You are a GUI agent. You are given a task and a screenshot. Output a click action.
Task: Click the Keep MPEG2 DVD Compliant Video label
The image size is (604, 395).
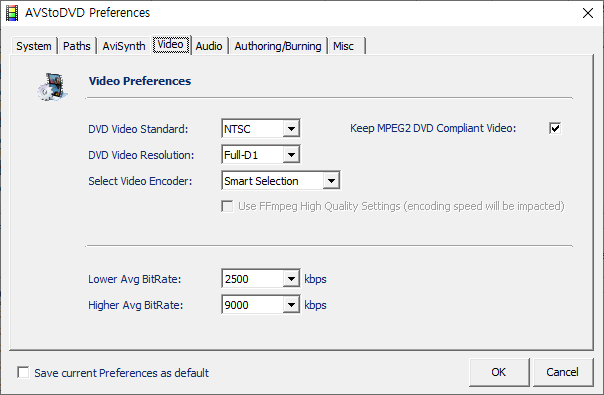433,128
